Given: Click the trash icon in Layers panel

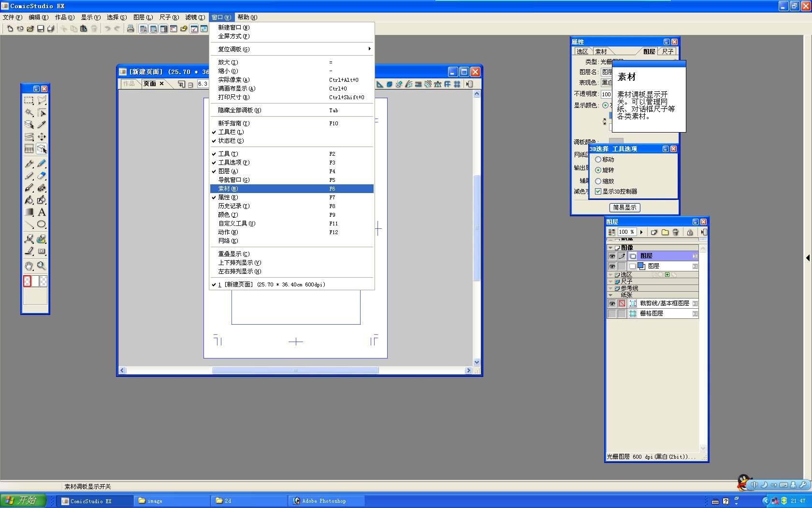Looking at the screenshot, I should tap(676, 232).
